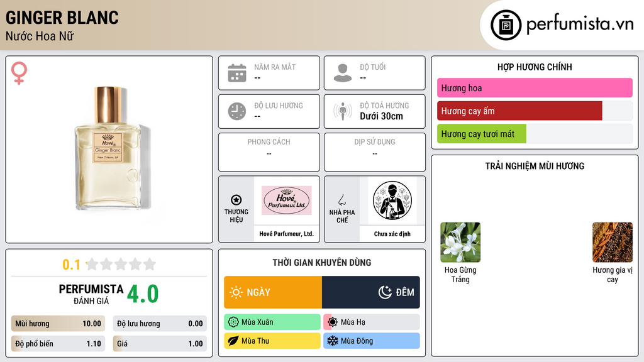This screenshot has width=644, height=362.
Task: Open the Hương gia vị cay thumbnail
Action: [x=613, y=242]
